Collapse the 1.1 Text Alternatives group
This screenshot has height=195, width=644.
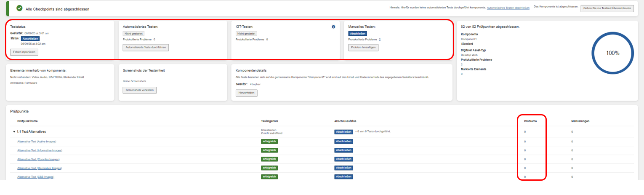click(14, 132)
